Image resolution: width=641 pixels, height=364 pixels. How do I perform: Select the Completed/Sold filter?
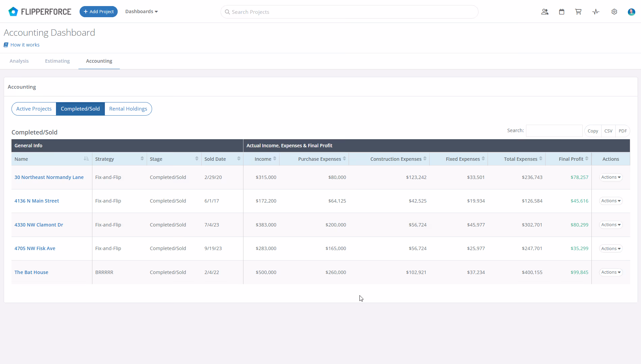pos(80,109)
